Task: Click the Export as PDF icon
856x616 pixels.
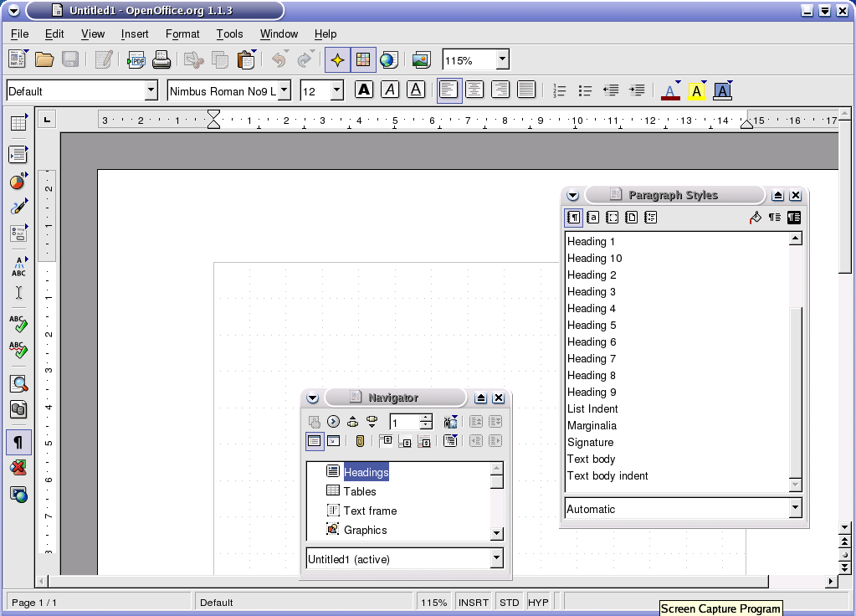Action: pos(136,59)
